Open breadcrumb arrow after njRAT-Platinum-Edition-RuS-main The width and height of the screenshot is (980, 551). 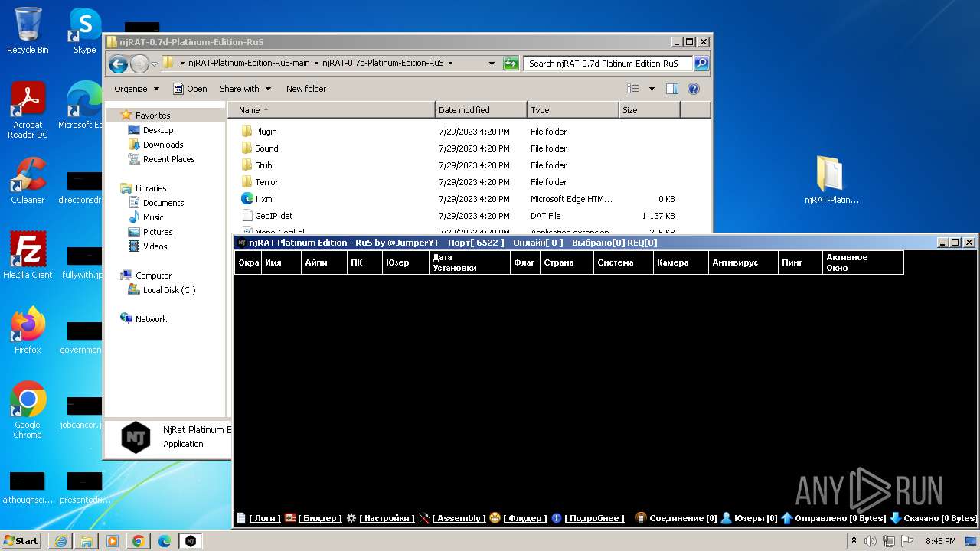point(315,64)
